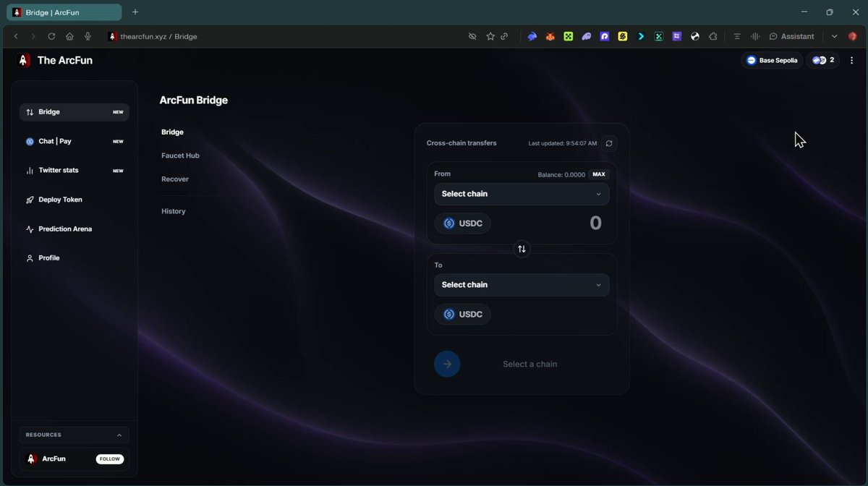Open the History tab
This screenshot has width=868, height=486.
(174, 211)
